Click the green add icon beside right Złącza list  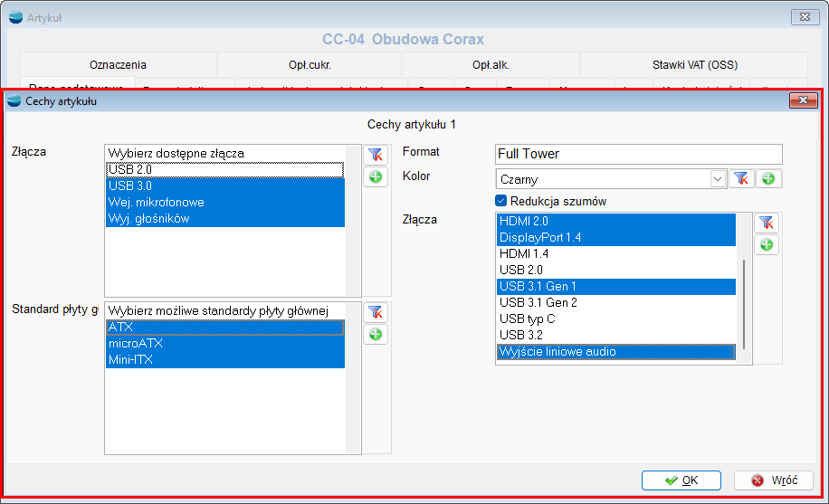pos(766,245)
